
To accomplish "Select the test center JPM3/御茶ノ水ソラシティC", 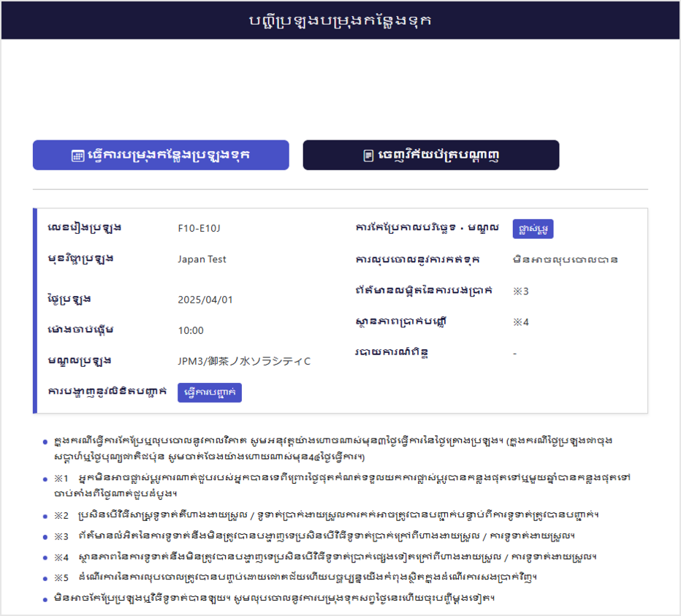I will (244, 362).
